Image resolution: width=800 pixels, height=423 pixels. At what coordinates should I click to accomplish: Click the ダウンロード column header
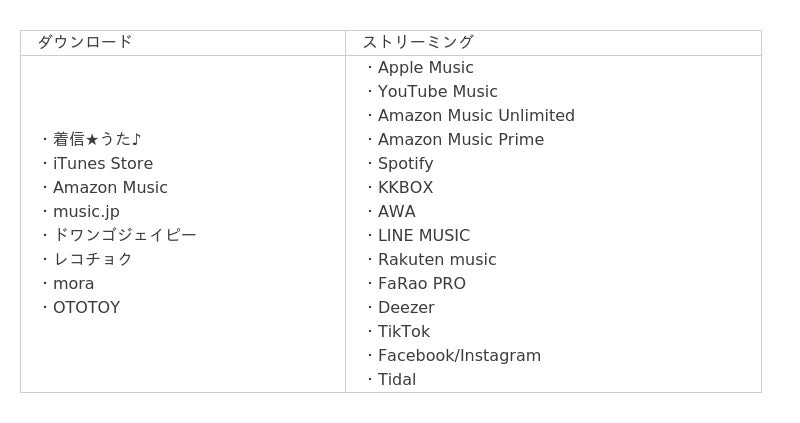[85, 42]
